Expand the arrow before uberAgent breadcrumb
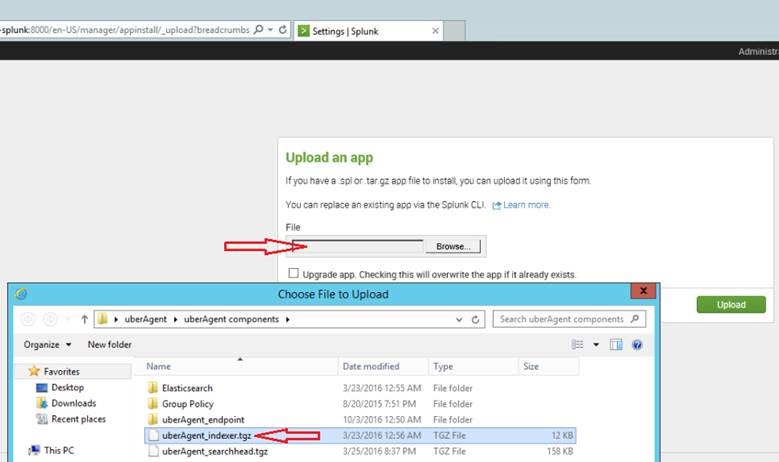This screenshot has height=462, width=779. (x=116, y=319)
